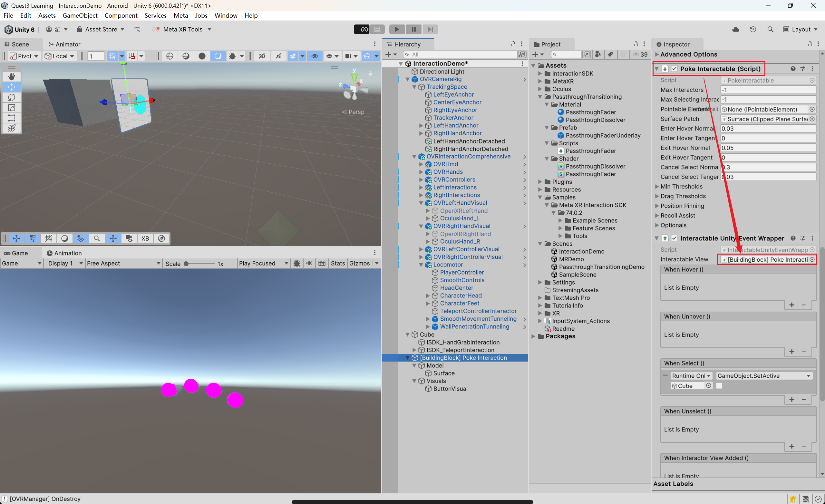Click the Enter Hover Normal field
This screenshot has height=504, width=825.
click(768, 129)
